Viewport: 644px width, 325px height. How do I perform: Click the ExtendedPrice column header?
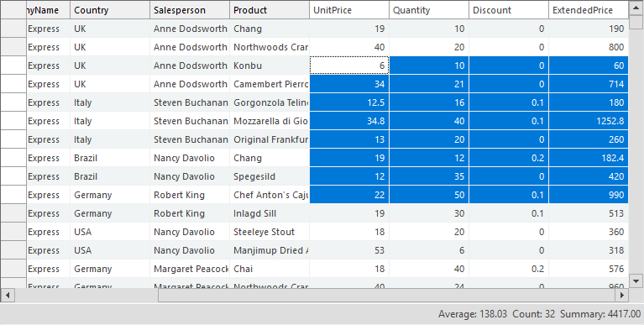tap(588, 10)
